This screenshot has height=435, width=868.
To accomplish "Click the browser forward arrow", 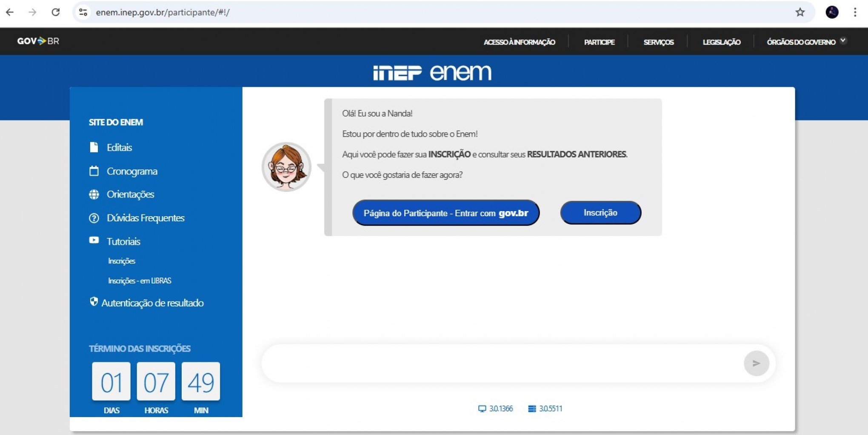I will point(32,12).
